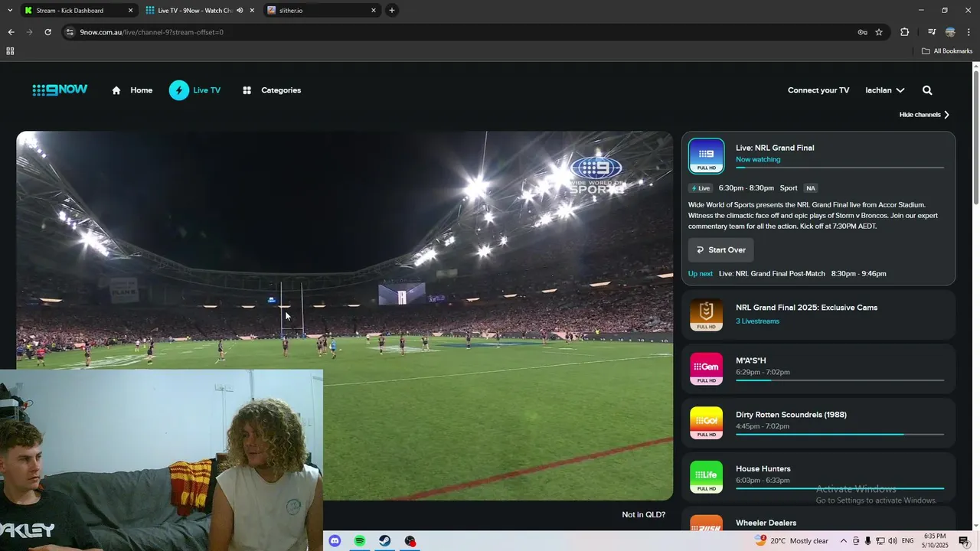Open Steam from the taskbar
The height and width of the screenshot is (551, 980).
pyautogui.click(x=385, y=541)
